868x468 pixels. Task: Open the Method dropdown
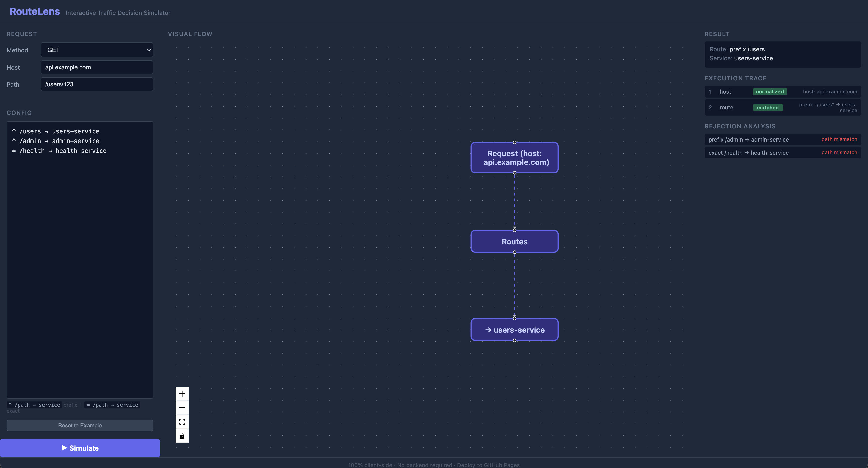(97, 50)
